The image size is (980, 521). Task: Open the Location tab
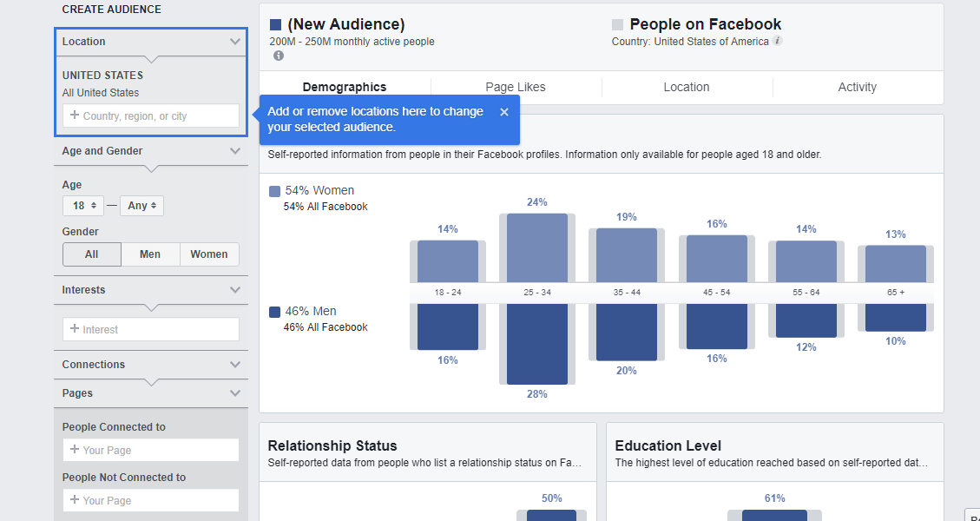coord(687,87)
